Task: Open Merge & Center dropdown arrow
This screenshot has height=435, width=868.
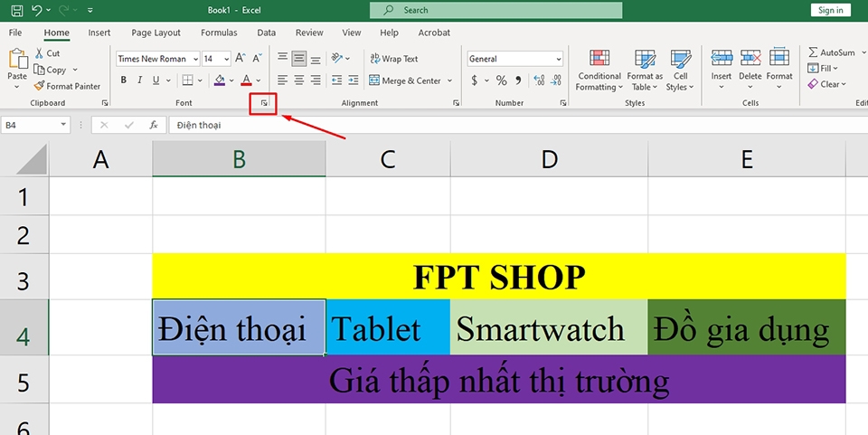Action: click(449, 80)
